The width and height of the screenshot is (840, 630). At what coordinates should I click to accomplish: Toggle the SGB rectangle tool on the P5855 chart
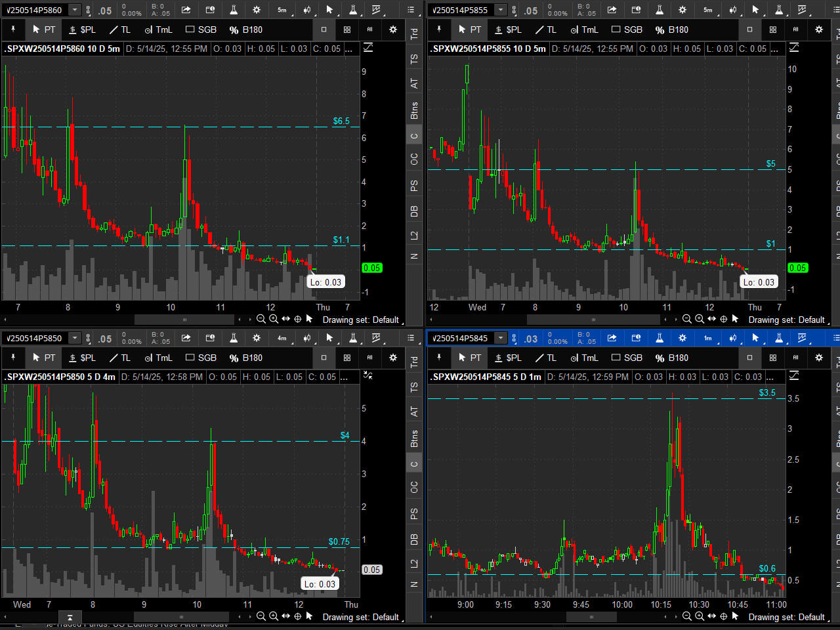[627, 30]
